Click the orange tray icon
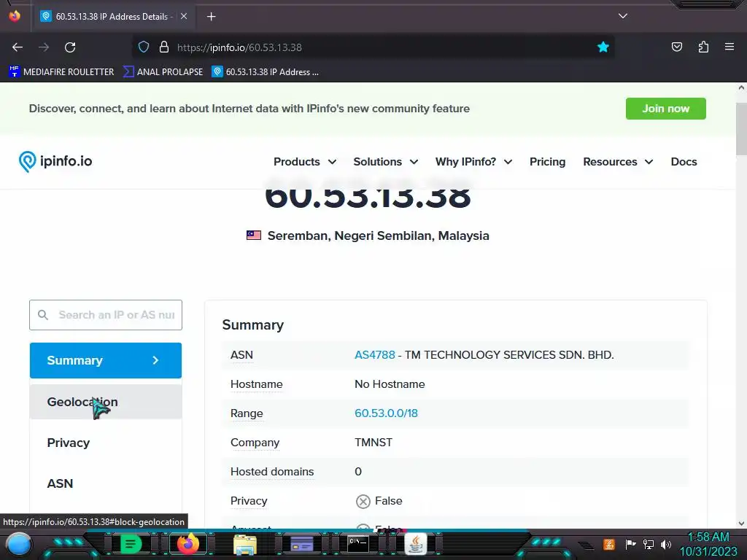The height and width of the screenshot is (560, 747). pos(609,544)
